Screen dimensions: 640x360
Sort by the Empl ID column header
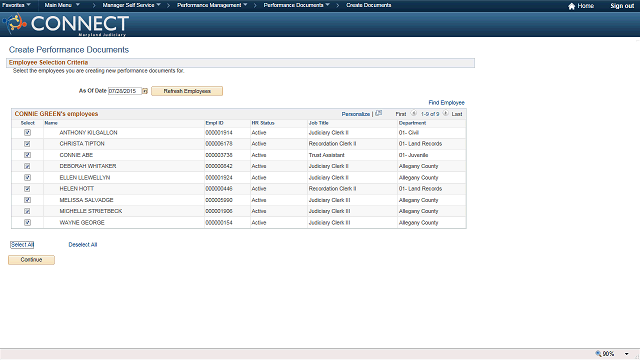pos(214,123)
